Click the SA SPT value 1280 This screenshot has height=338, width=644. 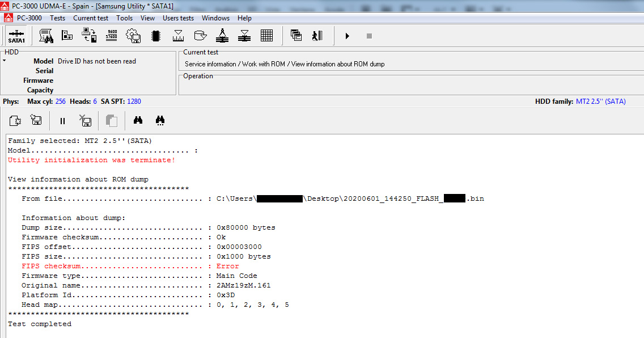coord(134,102)
